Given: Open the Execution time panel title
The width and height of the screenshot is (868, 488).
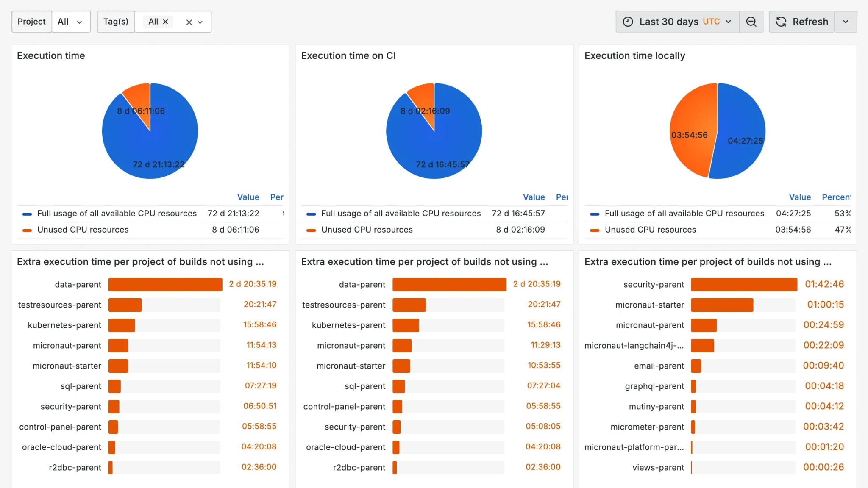Looking at the screenshot, I should (x=51, y=55).
